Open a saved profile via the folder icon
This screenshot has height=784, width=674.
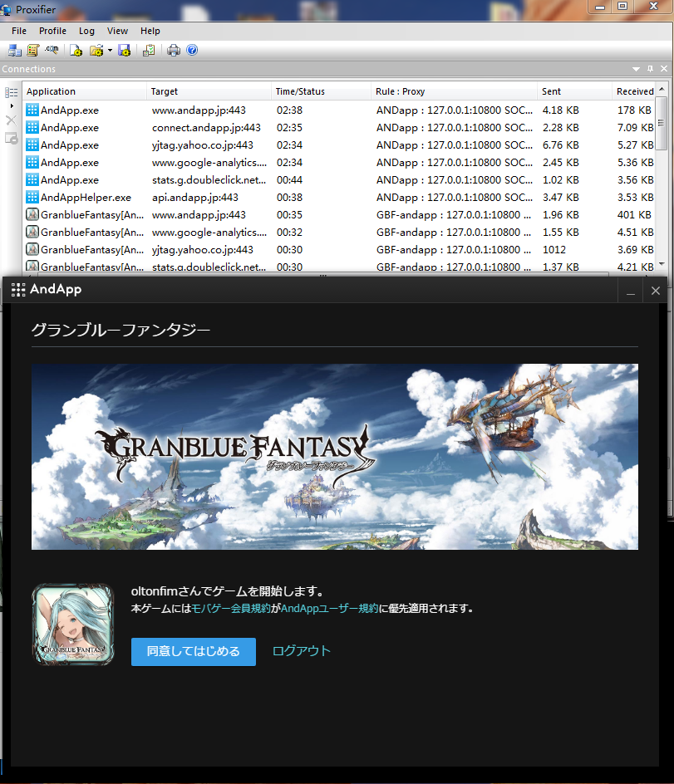pos(96,51)
